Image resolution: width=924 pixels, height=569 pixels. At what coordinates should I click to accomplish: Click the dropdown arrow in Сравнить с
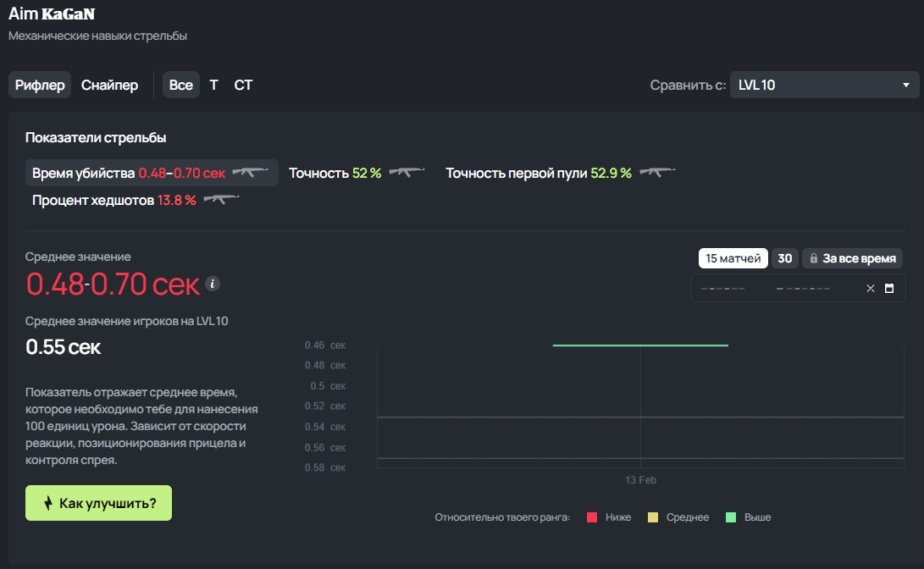(905, 85)
